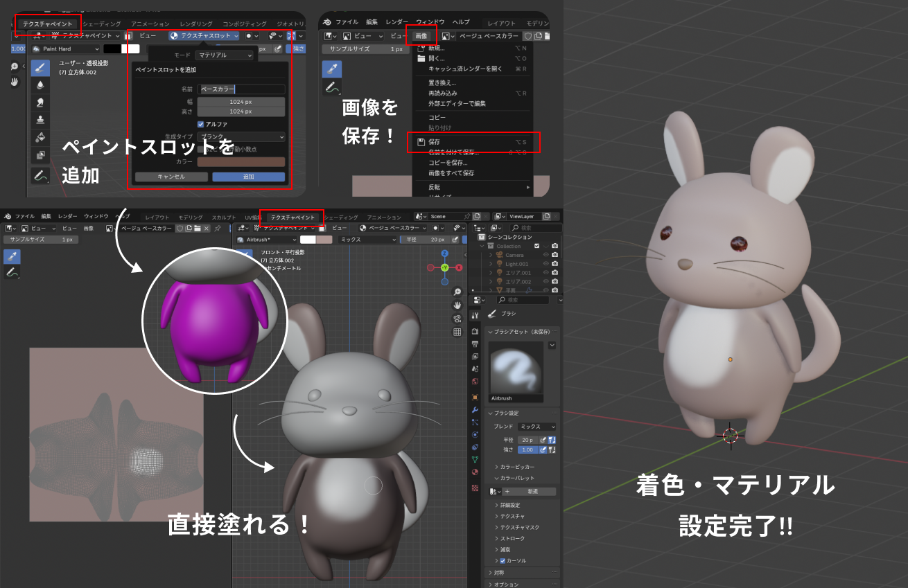
Task: Open the 生成タイプ ブランク dropdown
Action: coord(241,136)
